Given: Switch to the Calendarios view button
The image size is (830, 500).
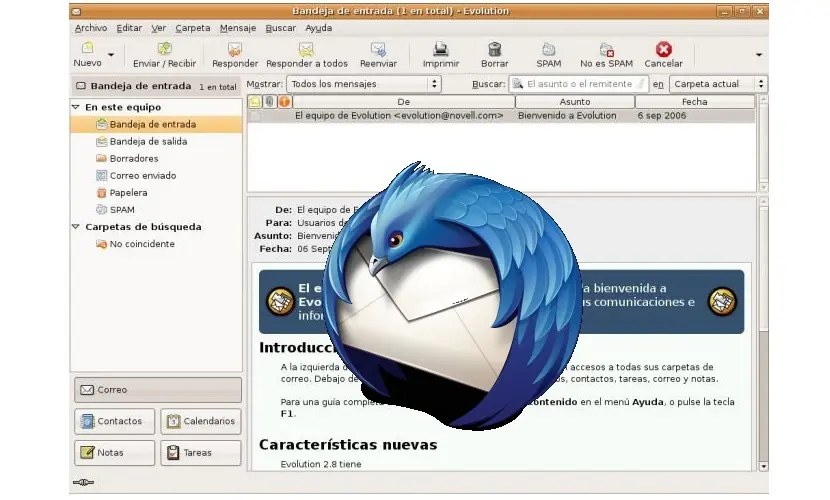Looking at the screenshot, I should (201, 421).
